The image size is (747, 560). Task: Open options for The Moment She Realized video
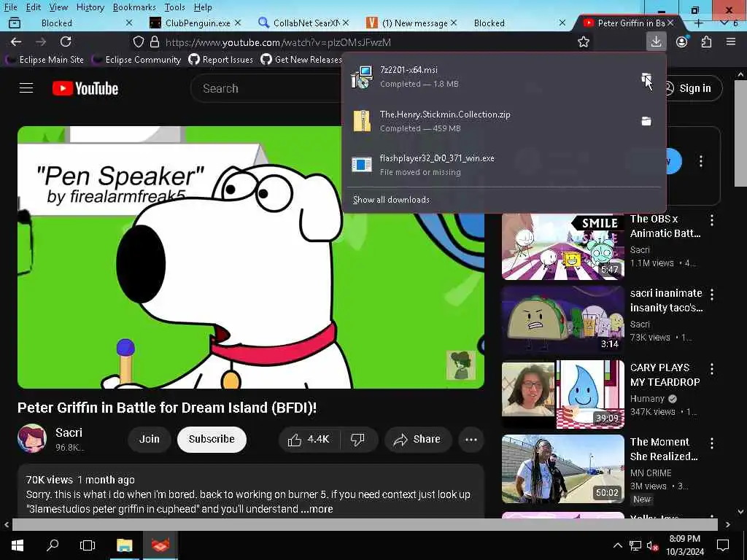pyautogui.click(x=712, y=443)
